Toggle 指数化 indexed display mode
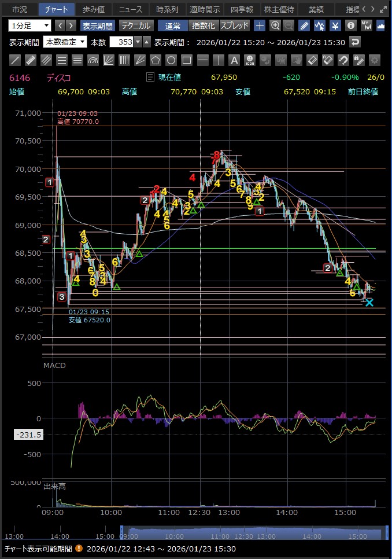Screen dimensions: 392x559 tap(204, 25)
